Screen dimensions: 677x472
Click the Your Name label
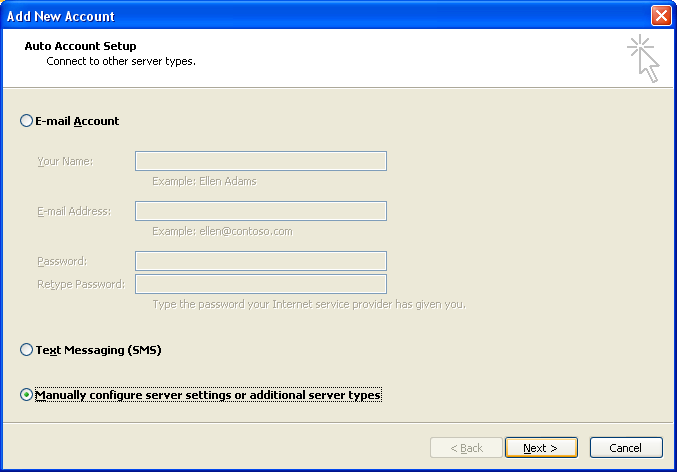(65, 161)
